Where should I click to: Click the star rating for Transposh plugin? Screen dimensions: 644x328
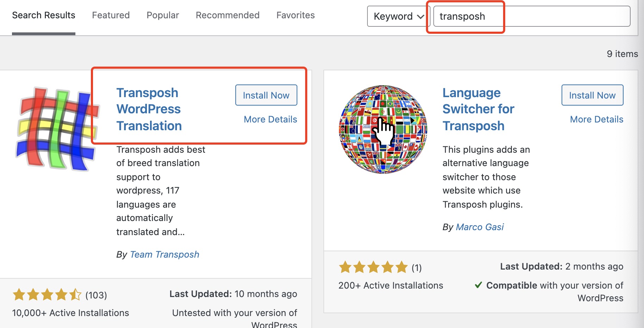click(x=47, y=295)
